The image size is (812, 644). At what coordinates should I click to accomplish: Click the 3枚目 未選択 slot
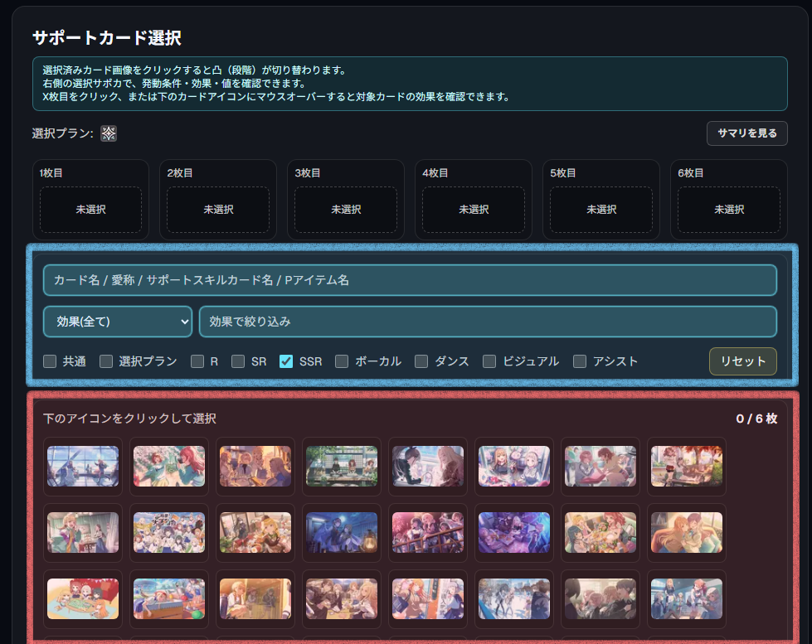click(346, 210)
